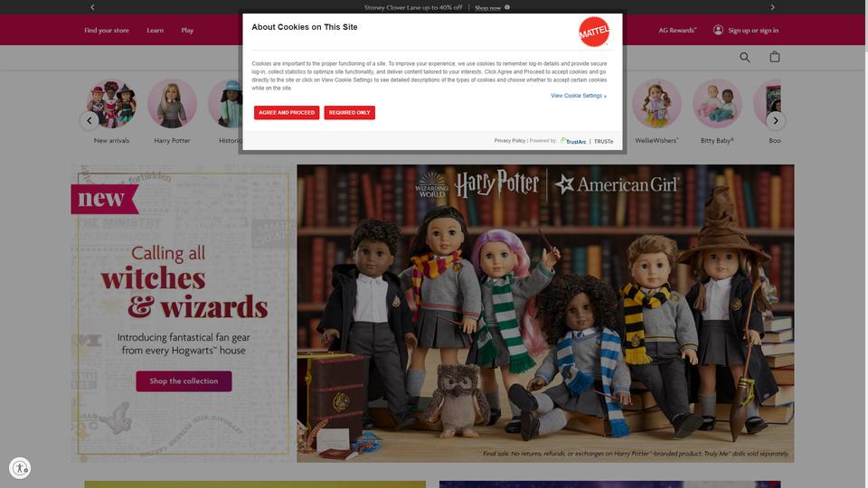Click the accessibility icon in the corner

point(20,468)
